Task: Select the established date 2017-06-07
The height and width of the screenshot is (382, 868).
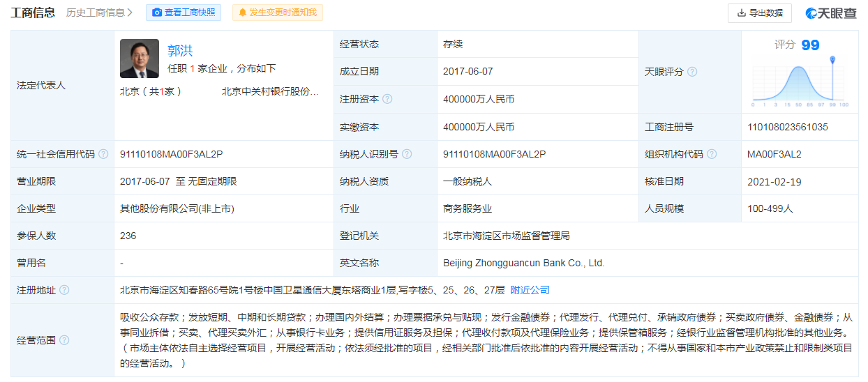Action: pos(467,72)
